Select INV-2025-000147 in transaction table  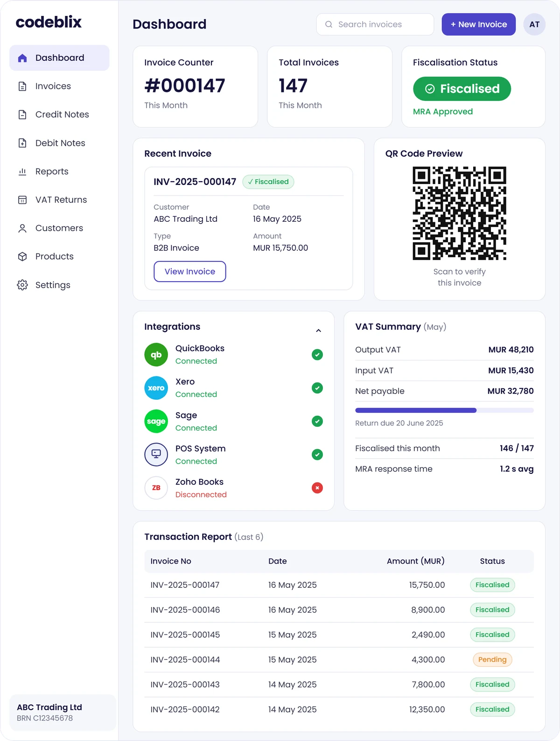click(x=185, y=585)
